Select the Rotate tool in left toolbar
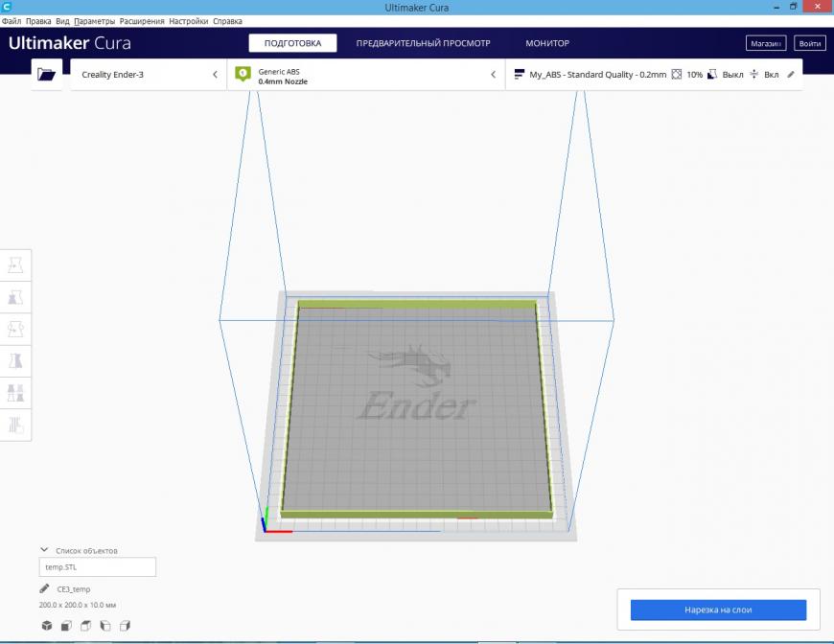 pos(15,329)
